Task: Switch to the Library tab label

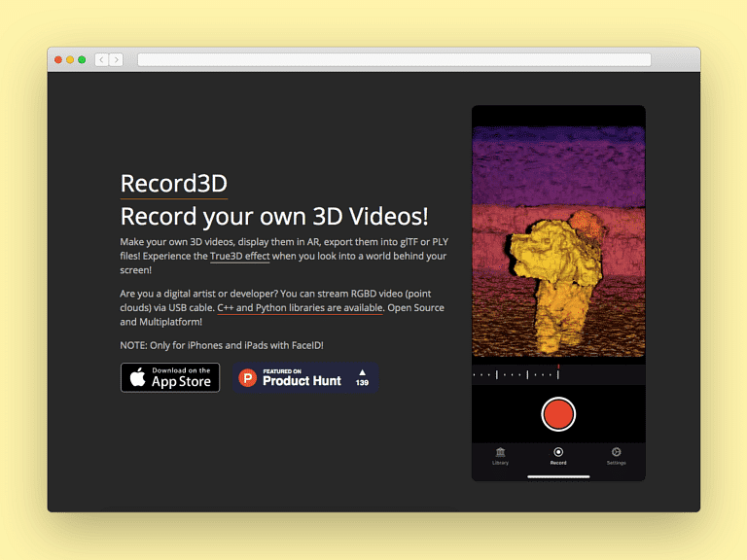Action: click(x=500, y=463)
